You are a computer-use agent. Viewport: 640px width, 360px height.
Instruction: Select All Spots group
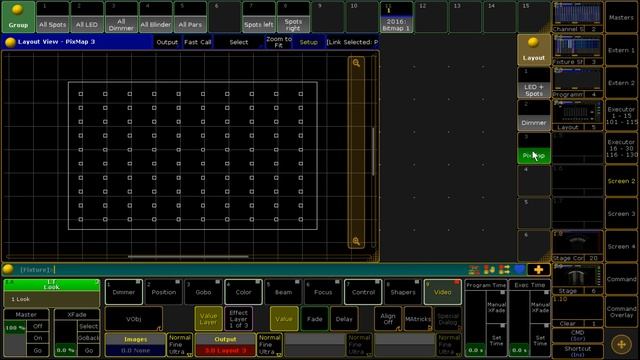[x=53, y=17]
